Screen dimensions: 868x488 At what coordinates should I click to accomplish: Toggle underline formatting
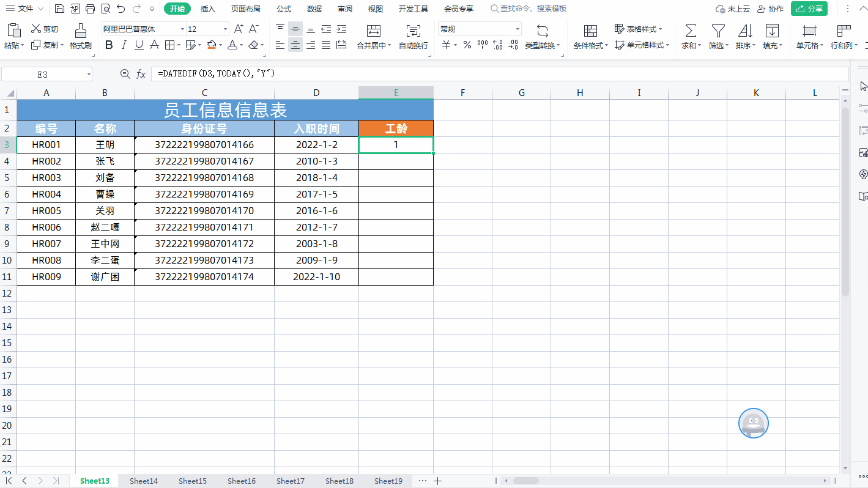click(139, 45)
